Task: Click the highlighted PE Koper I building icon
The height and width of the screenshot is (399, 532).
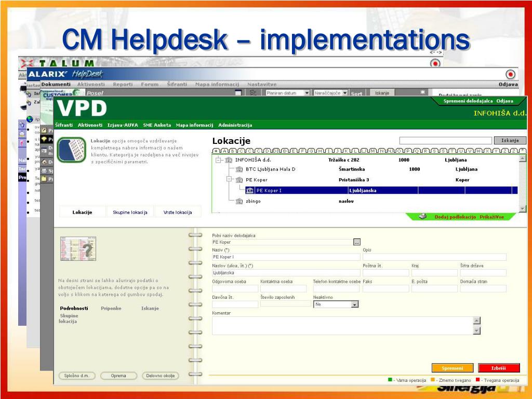Action: [250, 190]
